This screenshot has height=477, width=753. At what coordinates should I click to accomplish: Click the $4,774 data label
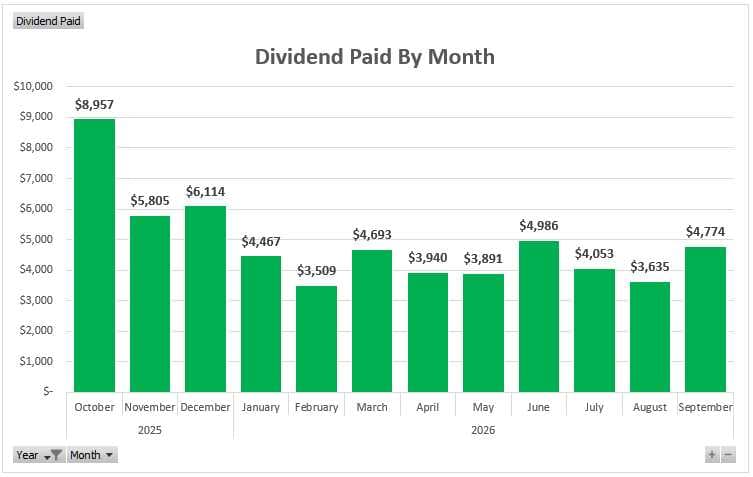point(705,232)
